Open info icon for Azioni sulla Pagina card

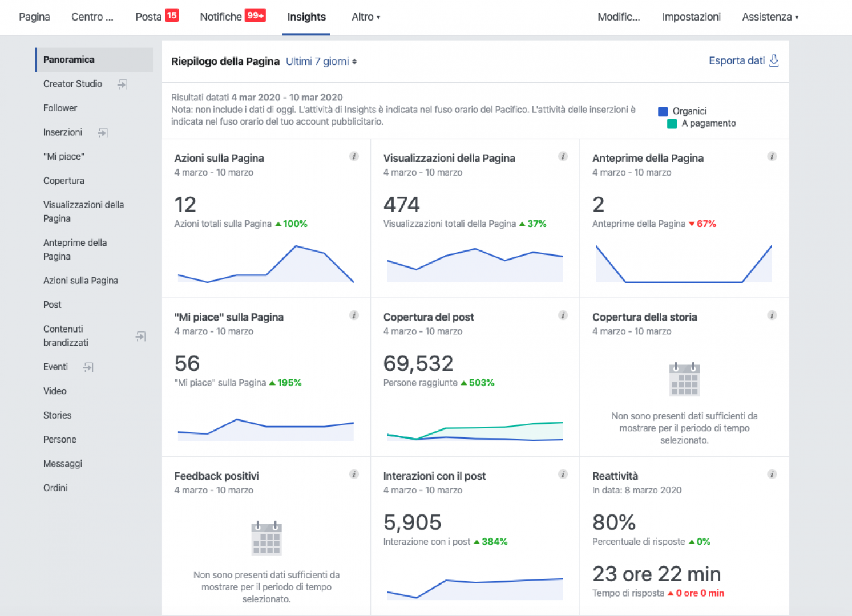click(x=354, y=156)
